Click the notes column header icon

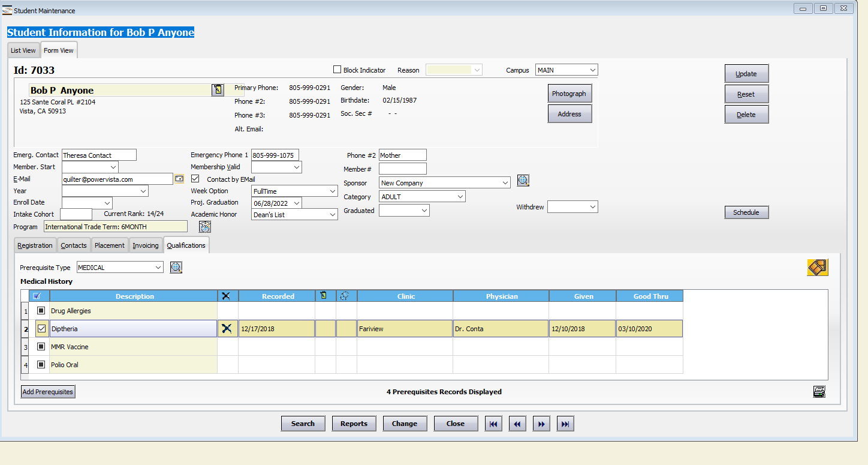pos(324,296)
